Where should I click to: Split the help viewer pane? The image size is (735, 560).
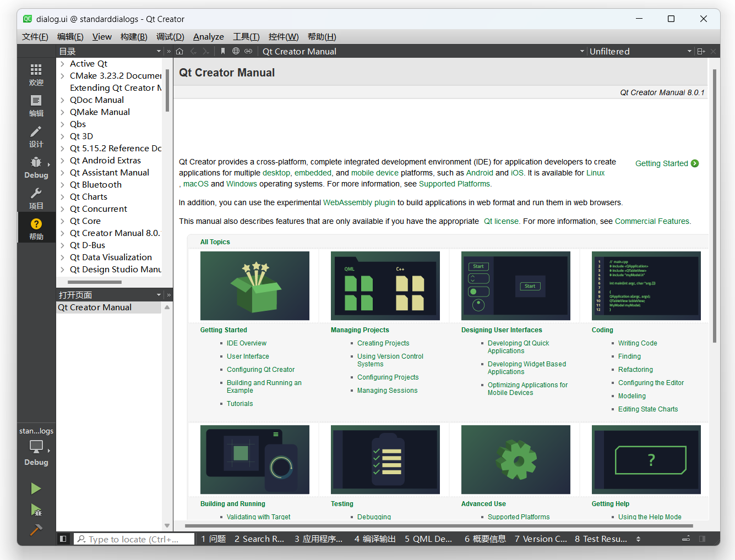coord(701,51)
